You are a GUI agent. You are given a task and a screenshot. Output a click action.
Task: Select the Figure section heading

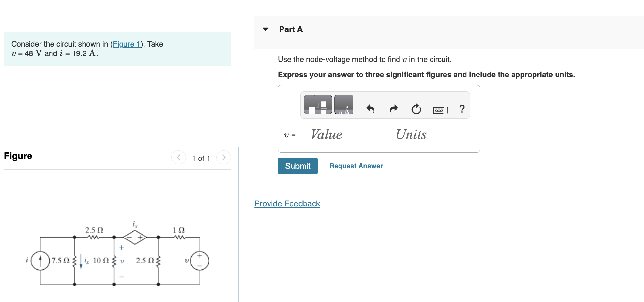coord(18,156)
